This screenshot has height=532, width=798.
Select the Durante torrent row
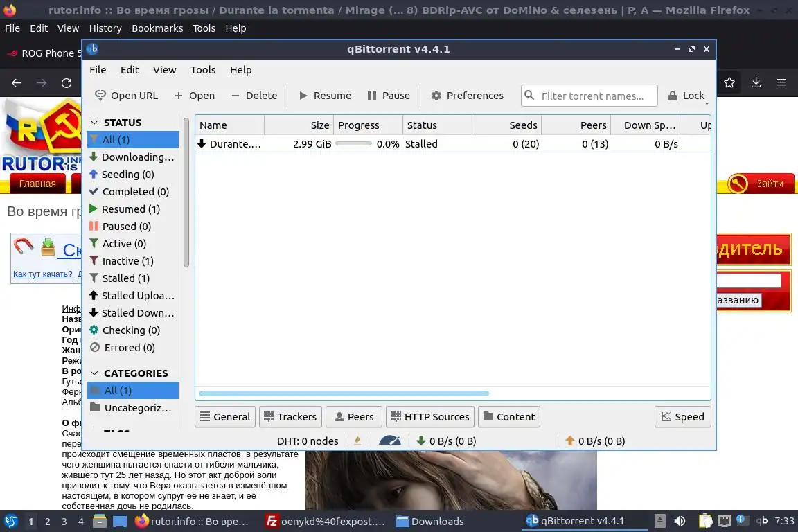452,143
